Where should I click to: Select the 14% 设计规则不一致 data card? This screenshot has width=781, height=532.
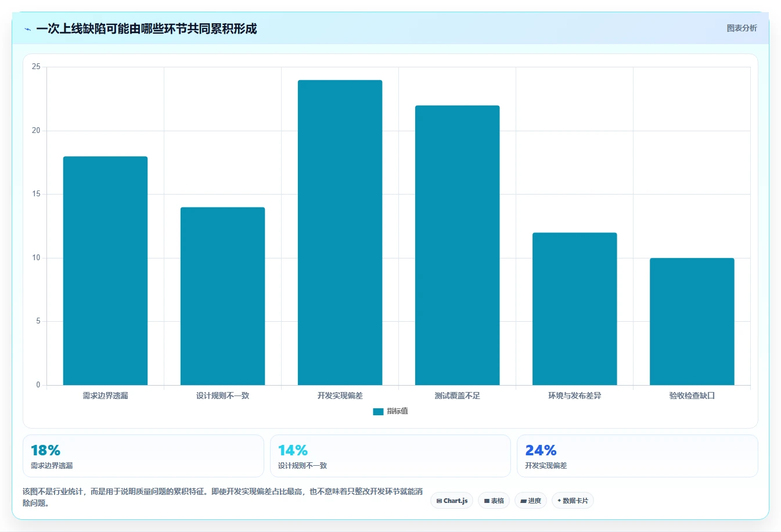pos(390,456)
